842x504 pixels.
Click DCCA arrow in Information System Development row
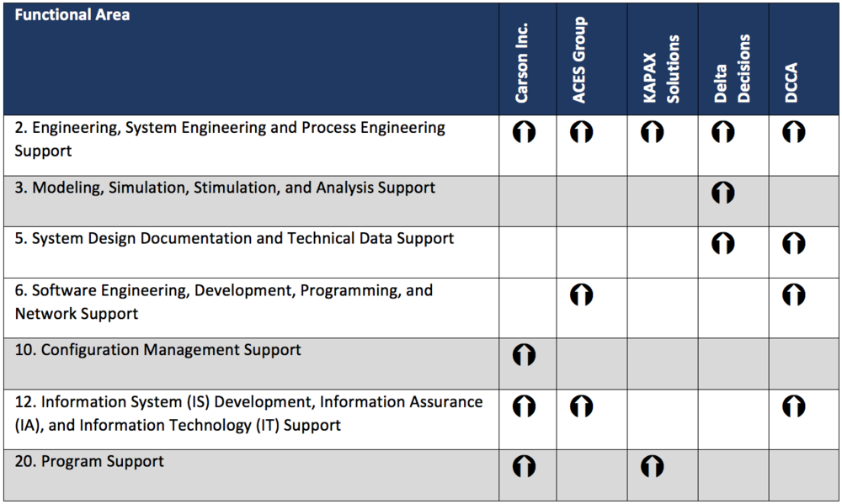[794, 406]
